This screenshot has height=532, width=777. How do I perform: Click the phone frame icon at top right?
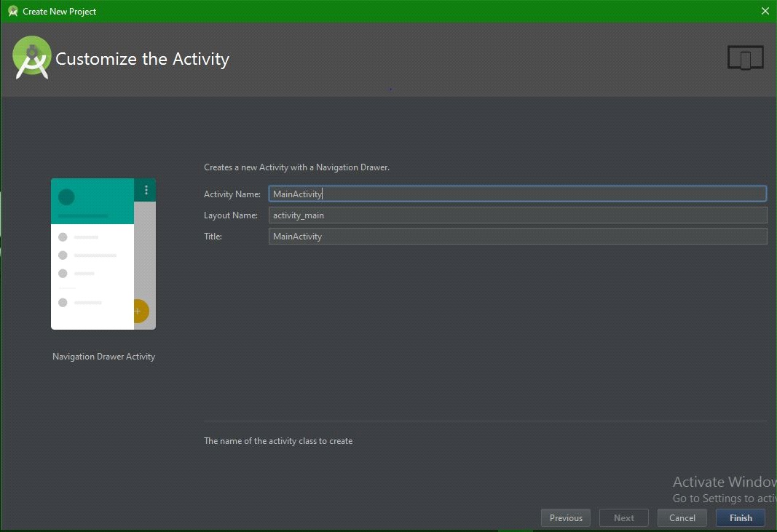point(745,57)
